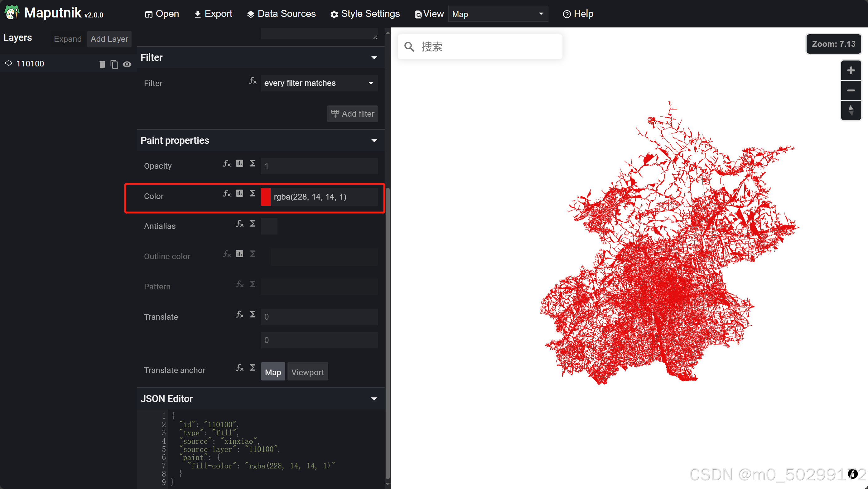Click the Translate row fx zoom function icon
Image resolution: width=868 pixels, height=489 pixels.
tap(239, 314)
